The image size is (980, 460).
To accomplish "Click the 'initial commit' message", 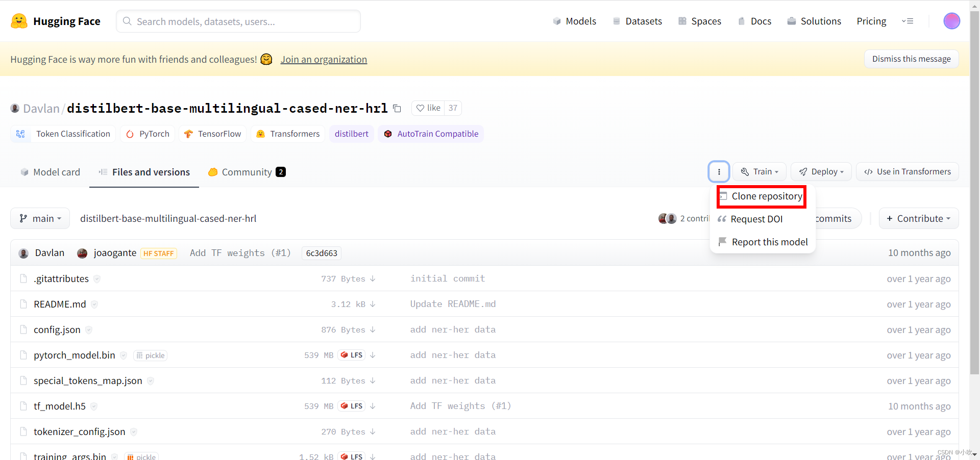I will (448, 278).
